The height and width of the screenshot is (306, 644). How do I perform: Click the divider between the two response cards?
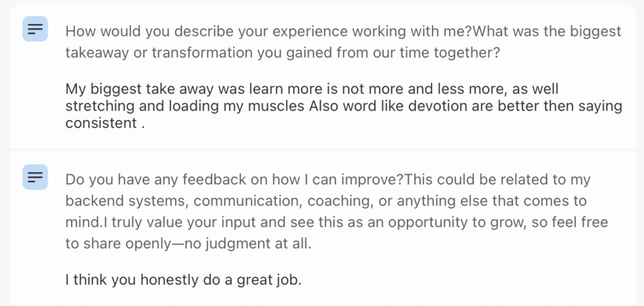[322, 150]
